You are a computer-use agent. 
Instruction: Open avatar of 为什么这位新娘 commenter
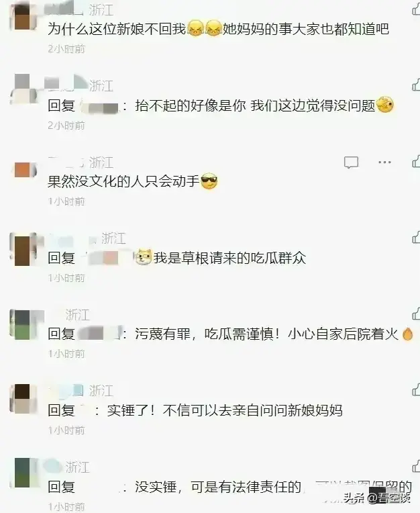point(23,15)
